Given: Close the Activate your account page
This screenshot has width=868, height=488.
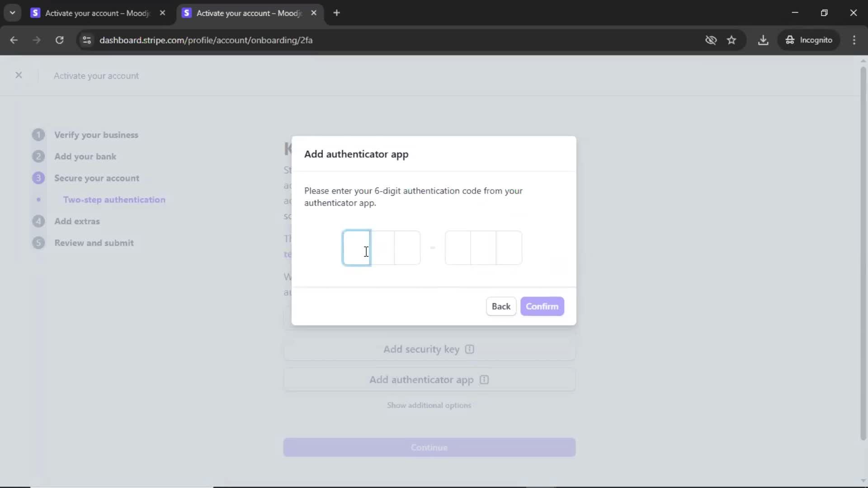Looking at the screenshot, I should coord(19,75).
